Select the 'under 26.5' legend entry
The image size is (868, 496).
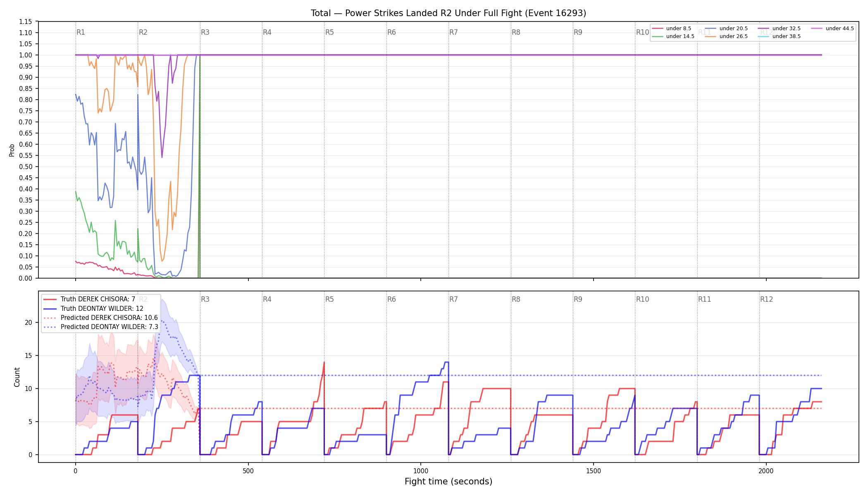coord(726,36)
